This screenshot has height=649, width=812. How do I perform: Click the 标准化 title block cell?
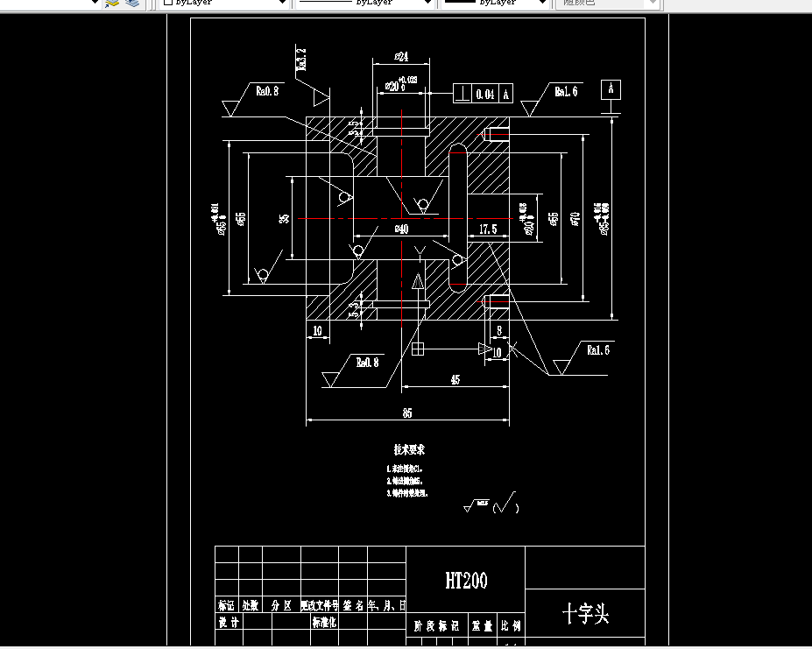(324, 622)
